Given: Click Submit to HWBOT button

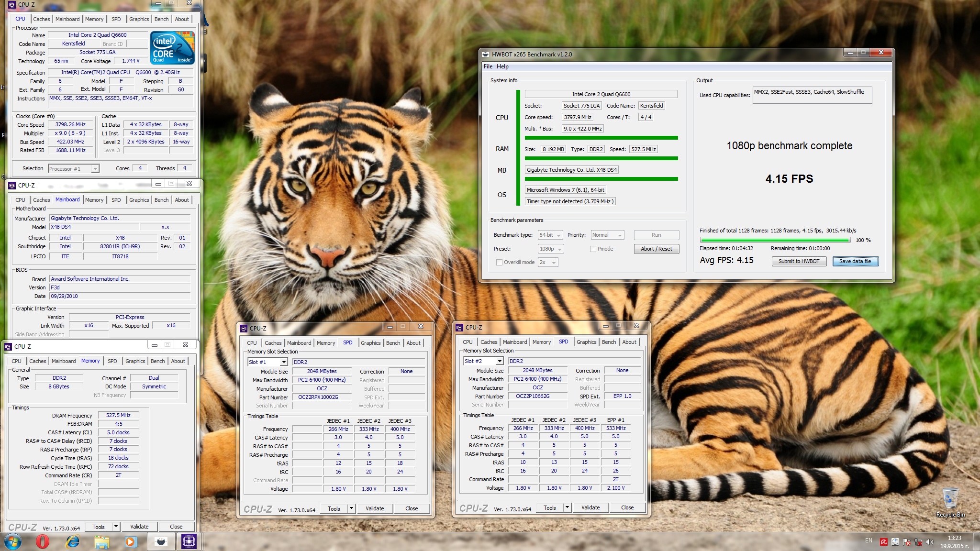Looking at the screenshot, I should (799, 261).
